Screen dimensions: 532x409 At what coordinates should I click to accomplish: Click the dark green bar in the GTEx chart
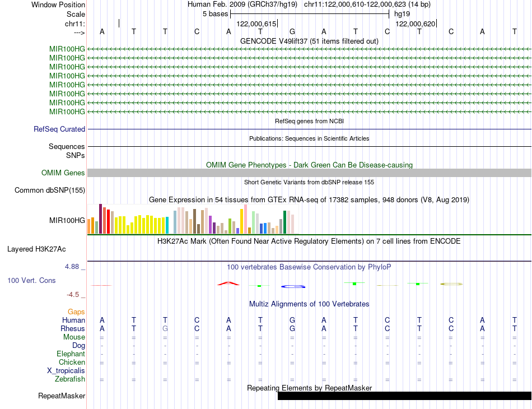click(x=285, y=222)
